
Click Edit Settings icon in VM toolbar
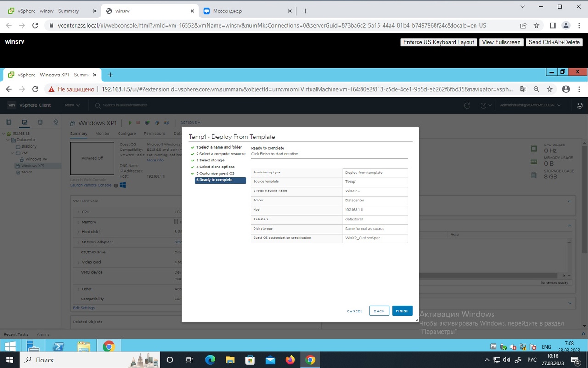(157, 123)
